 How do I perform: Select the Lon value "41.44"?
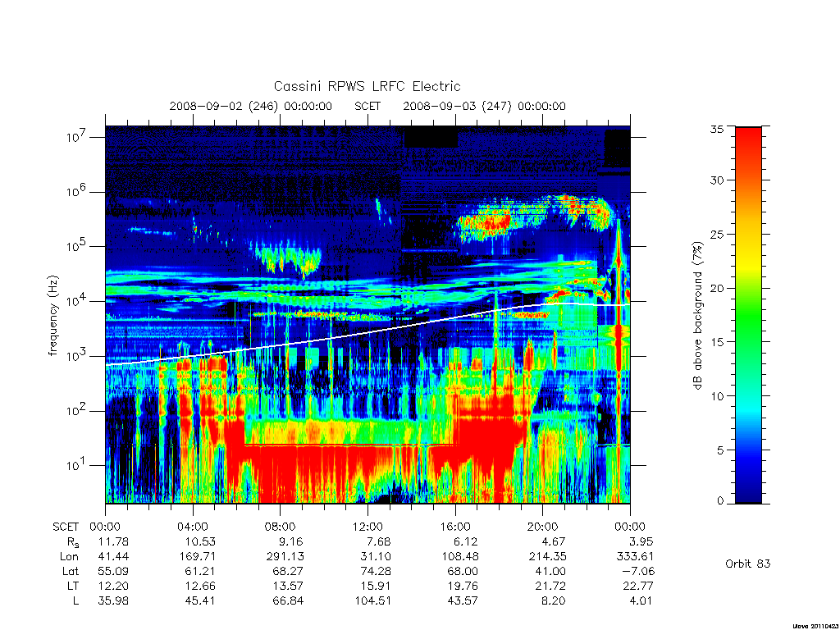tap(113, 557)
